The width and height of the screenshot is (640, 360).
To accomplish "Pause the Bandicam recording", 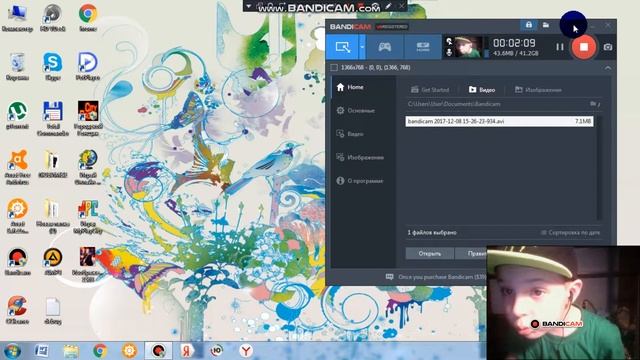I will click(560, 47).
